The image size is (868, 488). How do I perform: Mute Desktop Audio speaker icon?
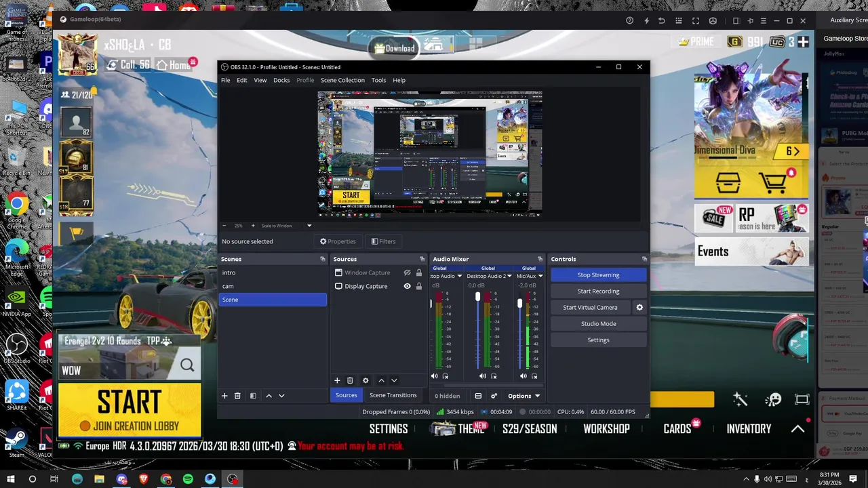point(435,376)
